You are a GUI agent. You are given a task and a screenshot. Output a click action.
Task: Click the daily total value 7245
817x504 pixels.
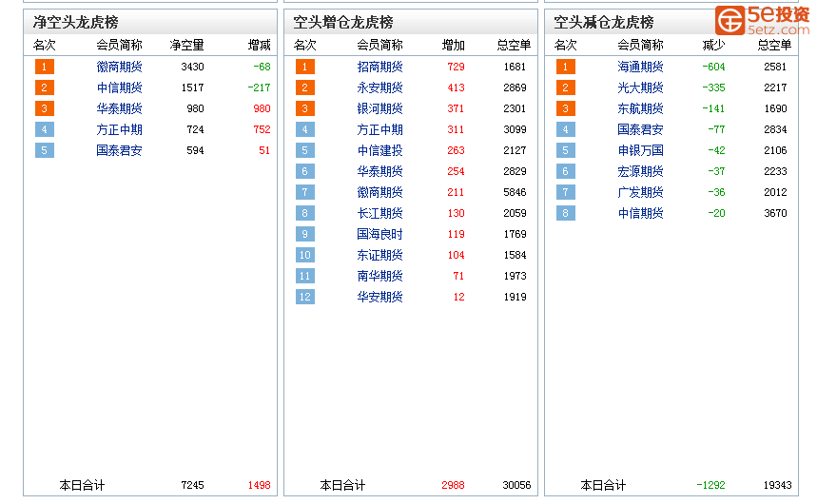coord(192,485)
